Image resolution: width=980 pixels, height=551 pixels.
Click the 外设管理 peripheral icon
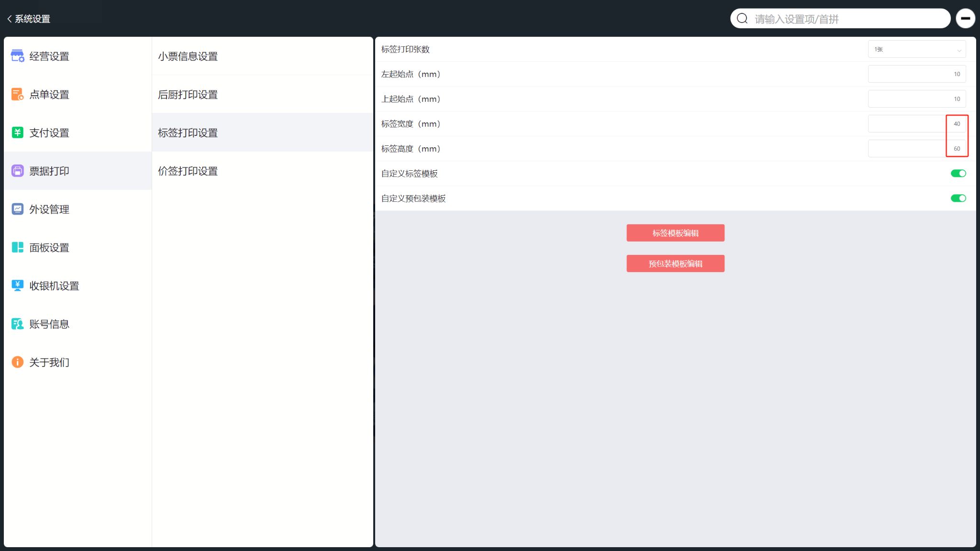(18, 209)
